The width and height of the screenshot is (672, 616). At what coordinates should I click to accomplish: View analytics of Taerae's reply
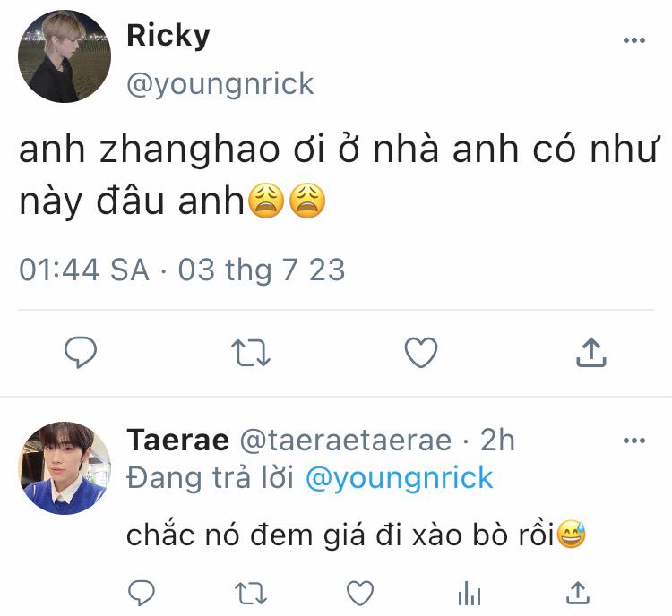pyautogui.click(x=470, y=594)
